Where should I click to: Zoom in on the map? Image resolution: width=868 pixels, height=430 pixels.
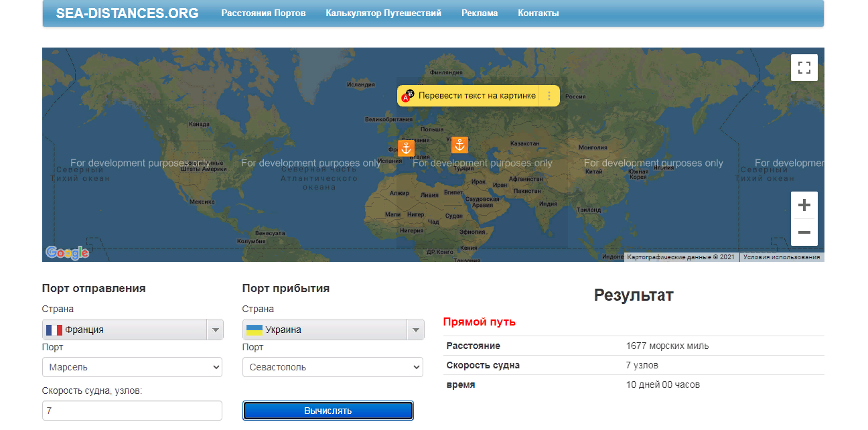tap(804, 205)
